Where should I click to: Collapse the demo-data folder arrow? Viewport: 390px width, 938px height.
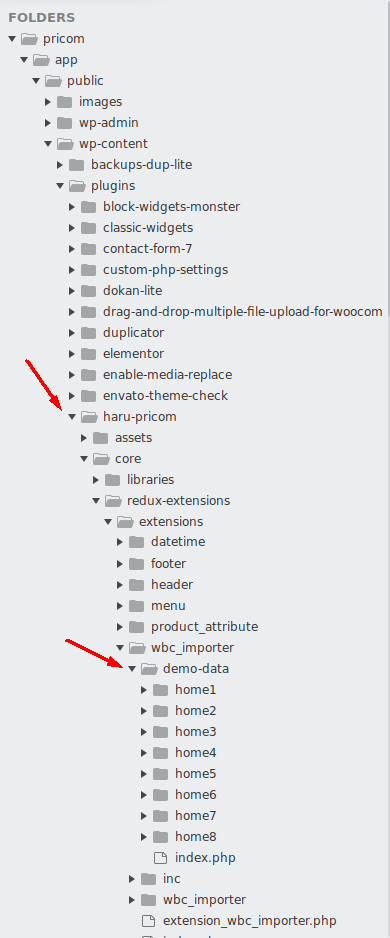(x=132, y=669)
